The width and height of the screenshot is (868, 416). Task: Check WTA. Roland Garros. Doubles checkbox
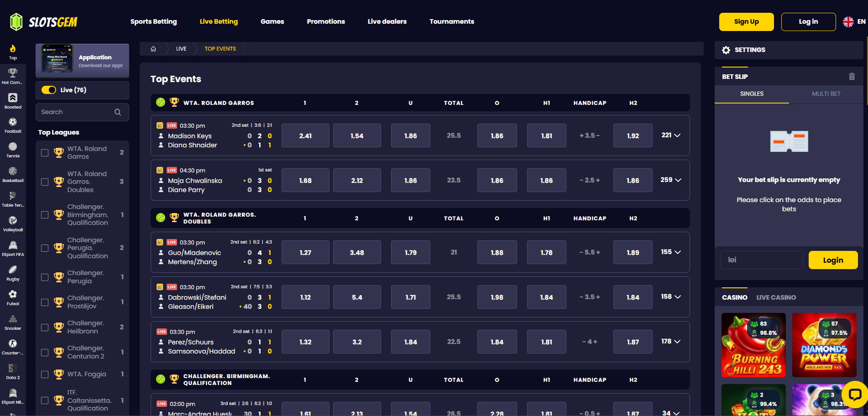tap(45, 182)
